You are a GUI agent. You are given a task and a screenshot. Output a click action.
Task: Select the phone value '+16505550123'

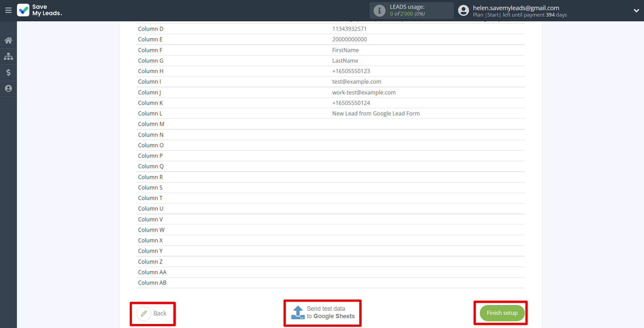pos(351,71)
